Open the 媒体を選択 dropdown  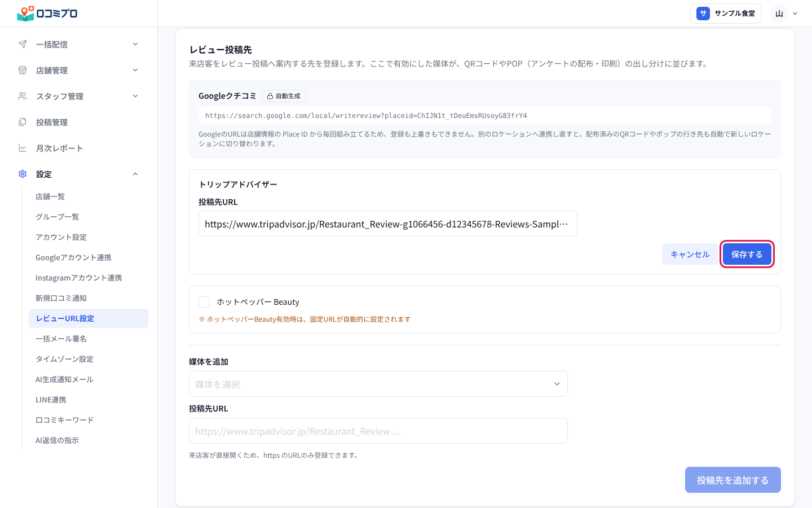pyautogui.click(x=378, y=384)
